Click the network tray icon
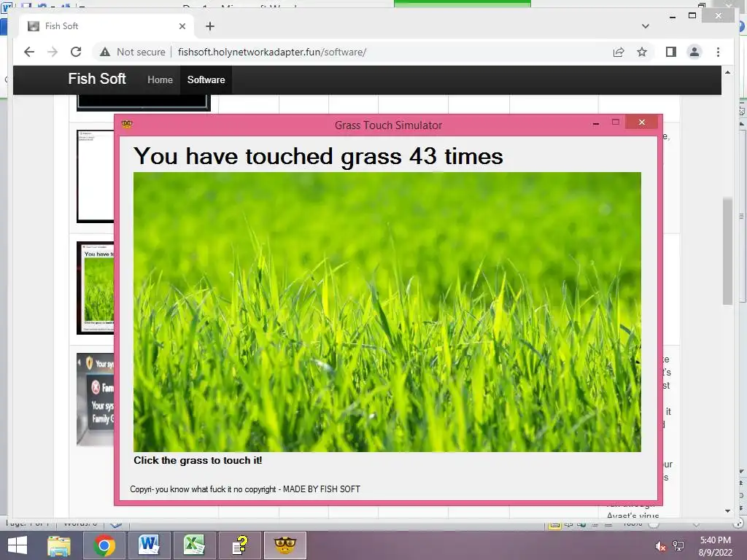 678,546
